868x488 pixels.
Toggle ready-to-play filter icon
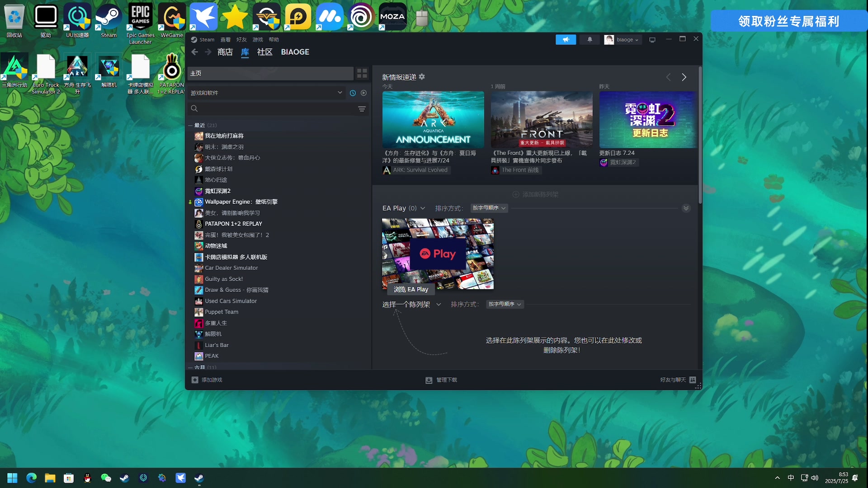point(363,93)
